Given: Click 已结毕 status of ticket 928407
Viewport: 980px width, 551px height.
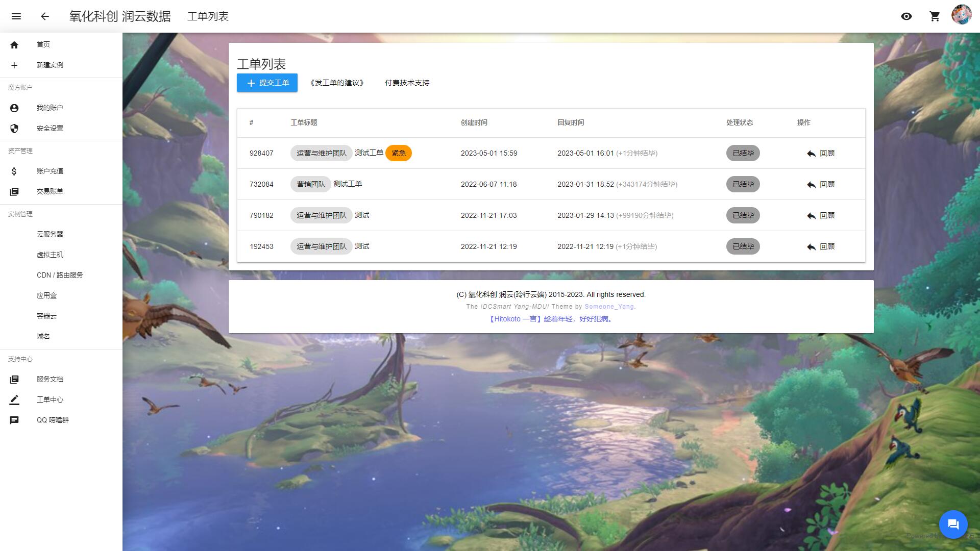Looking at the screenshot, I should pos(743,153).
